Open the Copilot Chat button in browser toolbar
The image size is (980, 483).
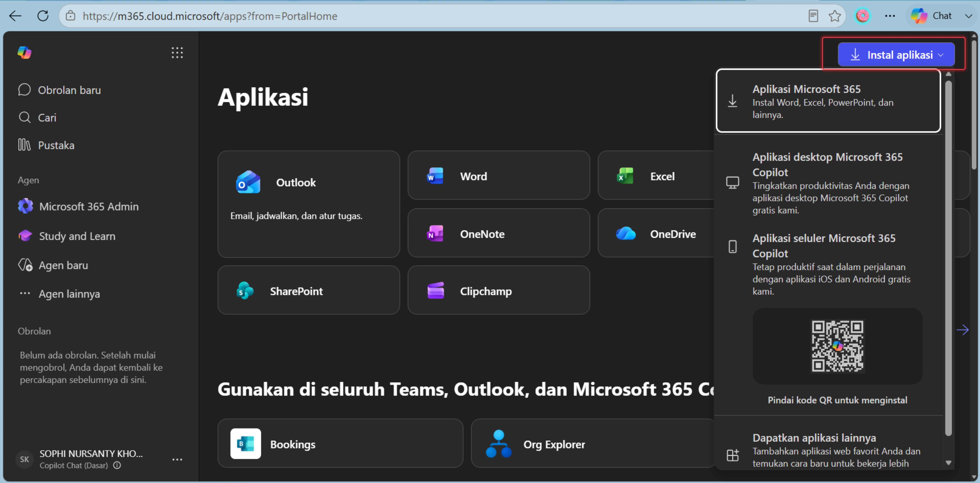pyautogui.click(x=931, y=16)
